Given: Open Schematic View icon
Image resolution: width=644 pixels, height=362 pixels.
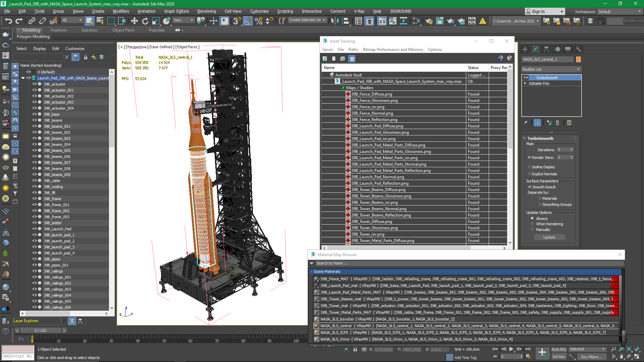Looking at the screenshot, I should point(416,21).
